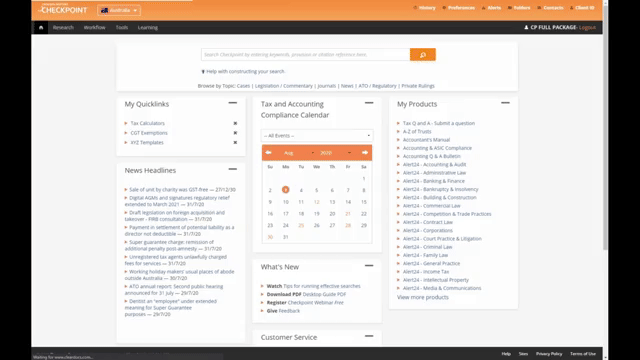Open A-Z of Trusts product link
The height and width of the screenshot is (360, 640).
coord(417,131)
